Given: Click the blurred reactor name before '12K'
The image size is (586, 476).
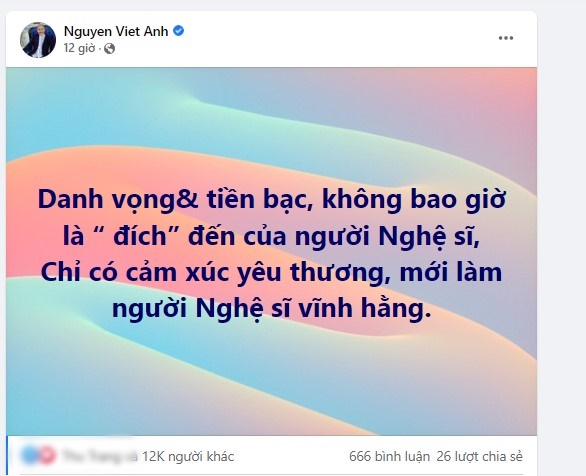Looking at the screenshot, I should tap(99, 456).
